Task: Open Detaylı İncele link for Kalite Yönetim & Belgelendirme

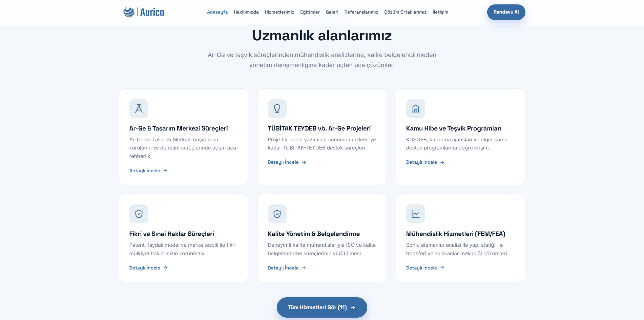Action: (287, 268)
